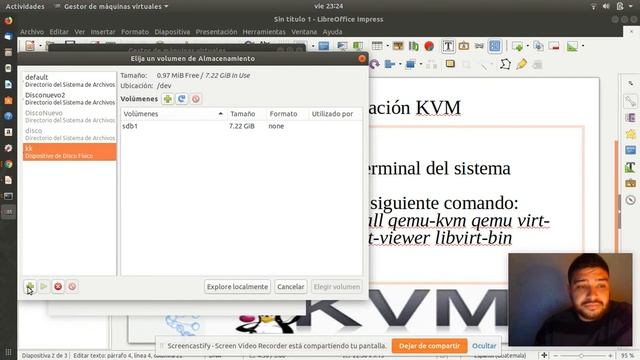Click the Impress arrange objects icon

[411, 64]
